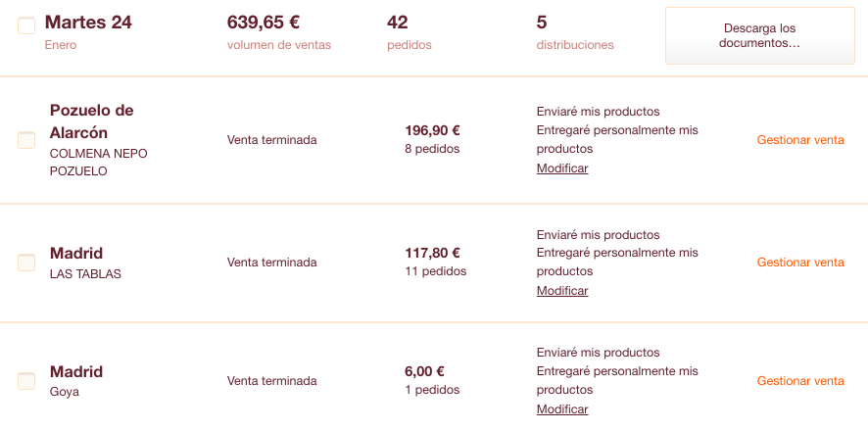Select the Pozuelo de Alarcón row checkbox
The width and height of the screenshot is (868, 431).
point(26,140)
